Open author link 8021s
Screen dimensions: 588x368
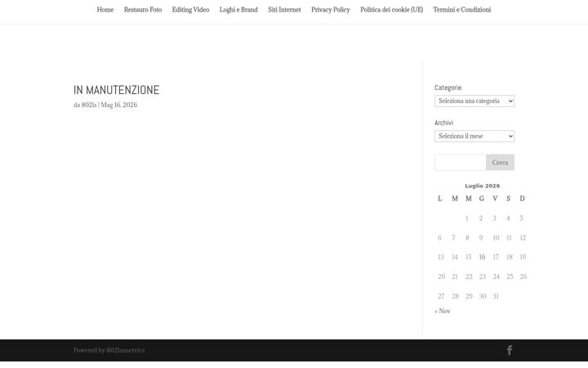89,105
